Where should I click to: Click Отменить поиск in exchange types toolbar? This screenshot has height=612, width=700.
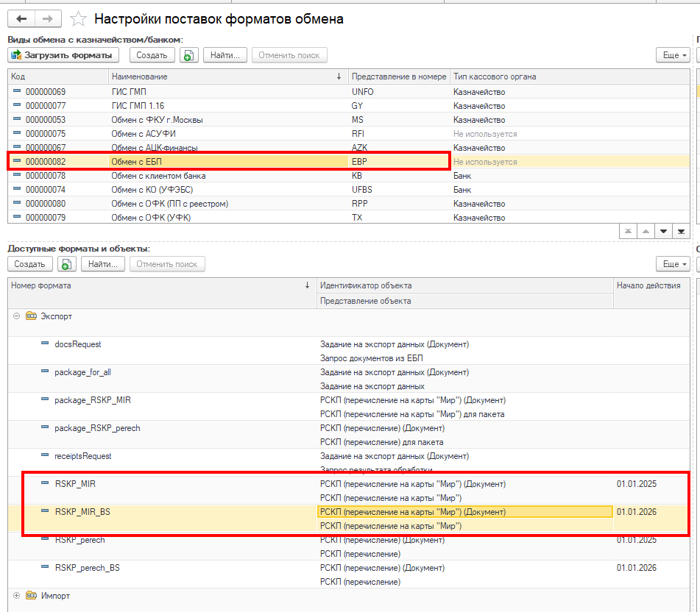[289, 55]
